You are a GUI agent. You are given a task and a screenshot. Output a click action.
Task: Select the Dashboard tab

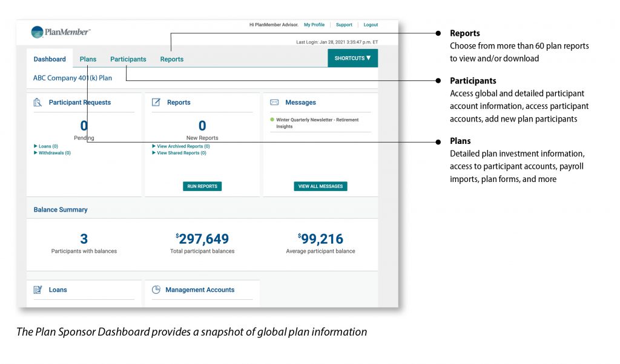tap(49, 59)
